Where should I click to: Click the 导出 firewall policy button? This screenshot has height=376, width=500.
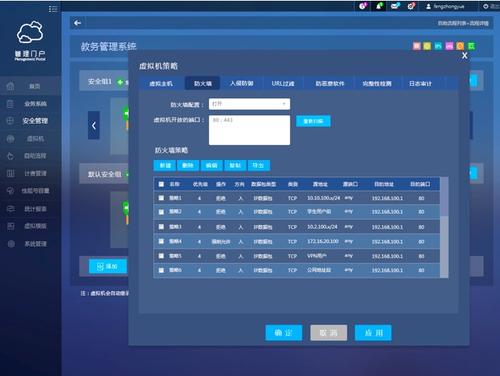pos(259,165)
